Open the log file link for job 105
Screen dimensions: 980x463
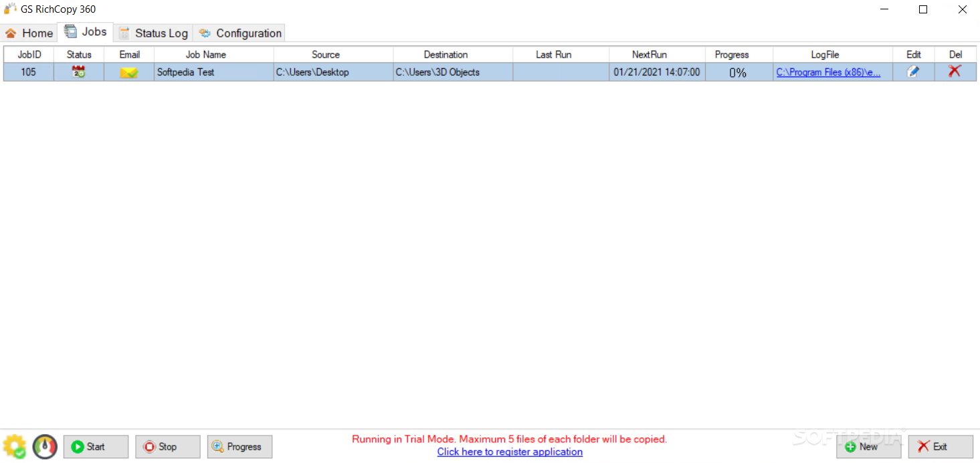[x=828, y=72]
